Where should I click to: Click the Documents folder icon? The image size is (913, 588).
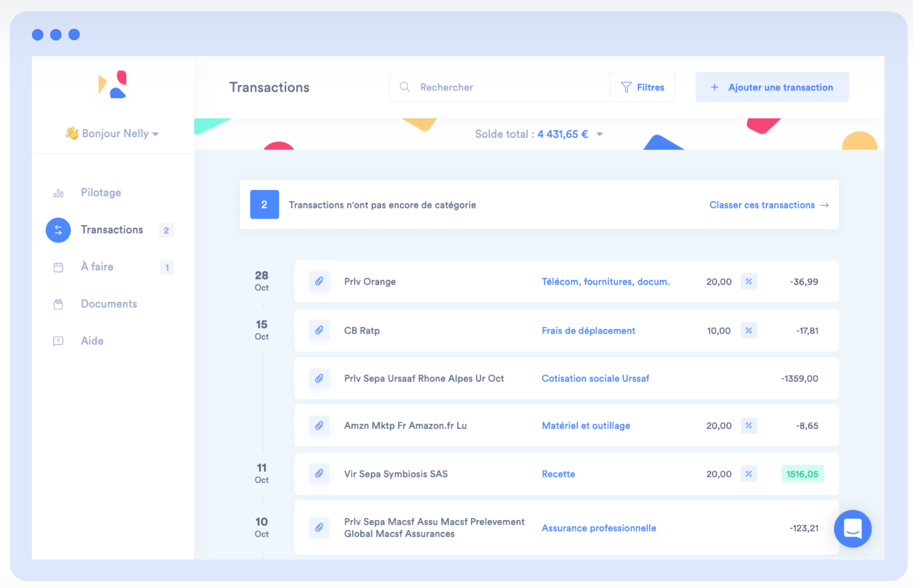tap(58, 304)
